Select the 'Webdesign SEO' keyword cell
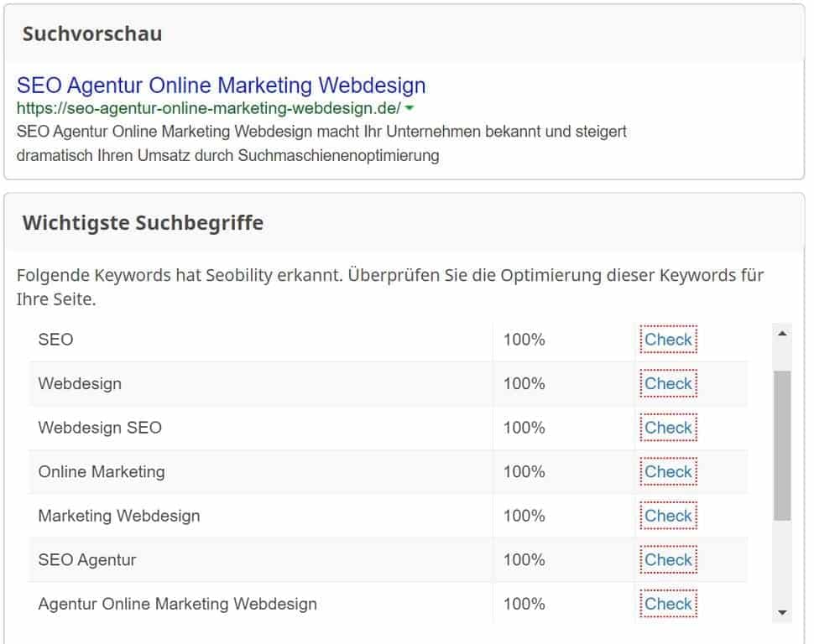Viewport: 814px width, 644px height. (261, 428)
